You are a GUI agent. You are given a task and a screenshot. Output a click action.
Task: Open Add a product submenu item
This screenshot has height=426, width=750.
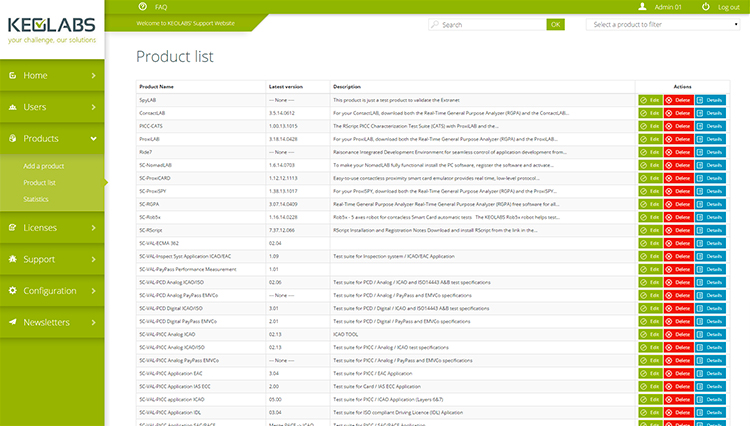44,166
